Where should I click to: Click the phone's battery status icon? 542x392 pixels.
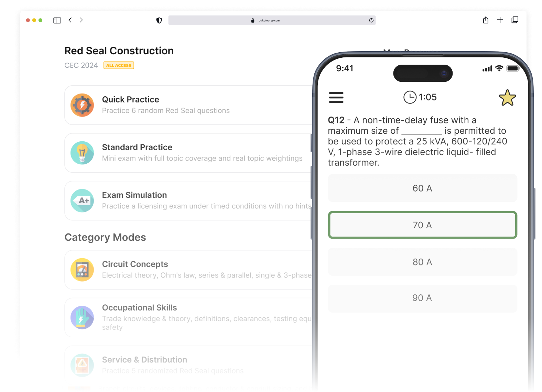pos(512,68)
